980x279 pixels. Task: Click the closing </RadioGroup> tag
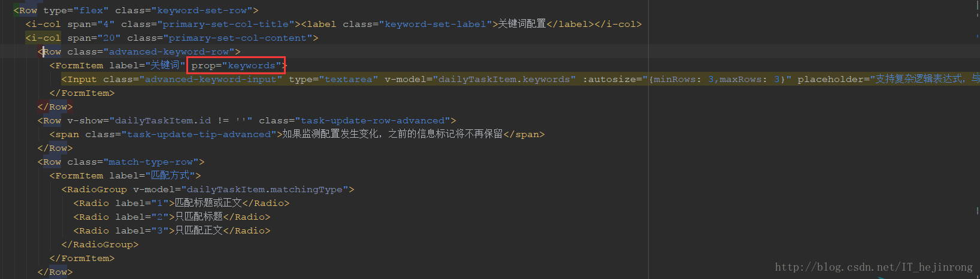click(99, 244)
